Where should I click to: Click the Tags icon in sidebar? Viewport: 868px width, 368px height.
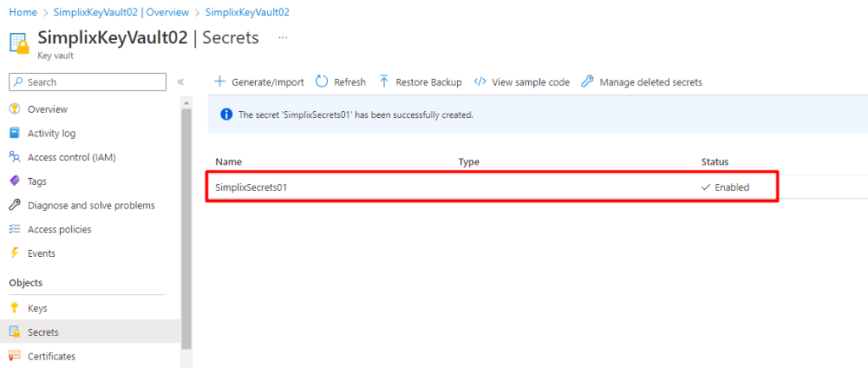click(x=14, y=181)
